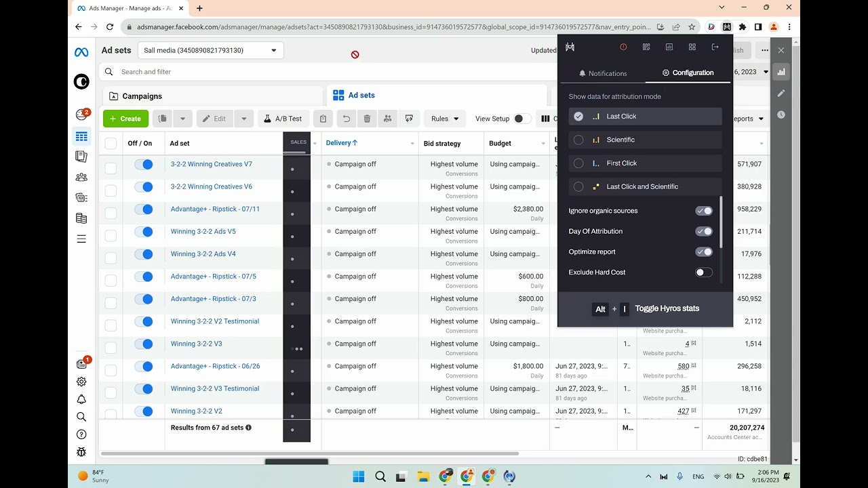Open the Budget column options arrow

(543, 144)
